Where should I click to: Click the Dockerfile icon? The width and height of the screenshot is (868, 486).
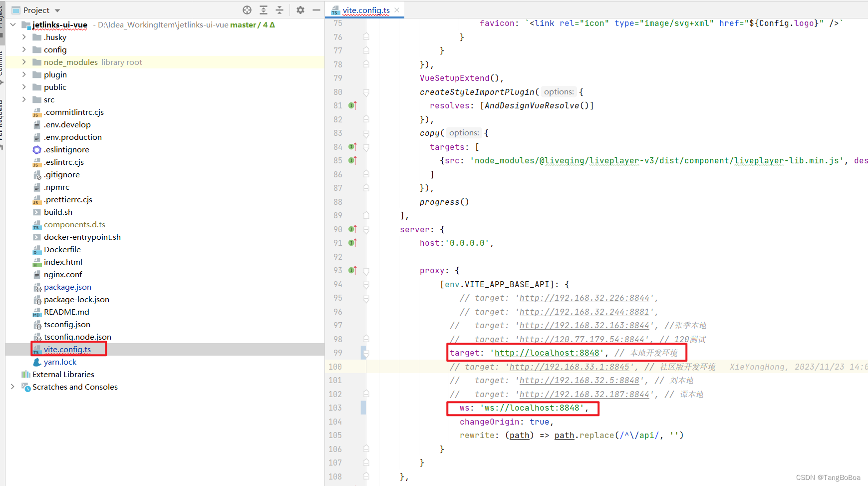pyautogui.click(x=37, y=249)
